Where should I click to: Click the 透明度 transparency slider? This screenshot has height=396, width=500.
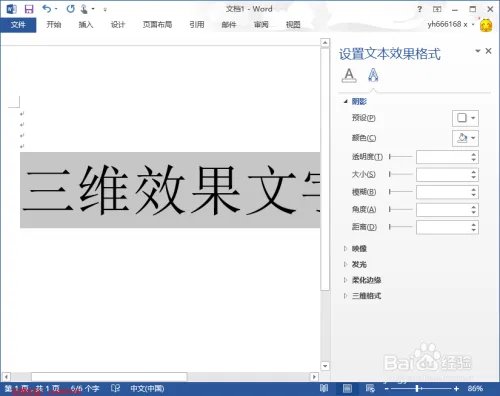[x=401, y=156]
